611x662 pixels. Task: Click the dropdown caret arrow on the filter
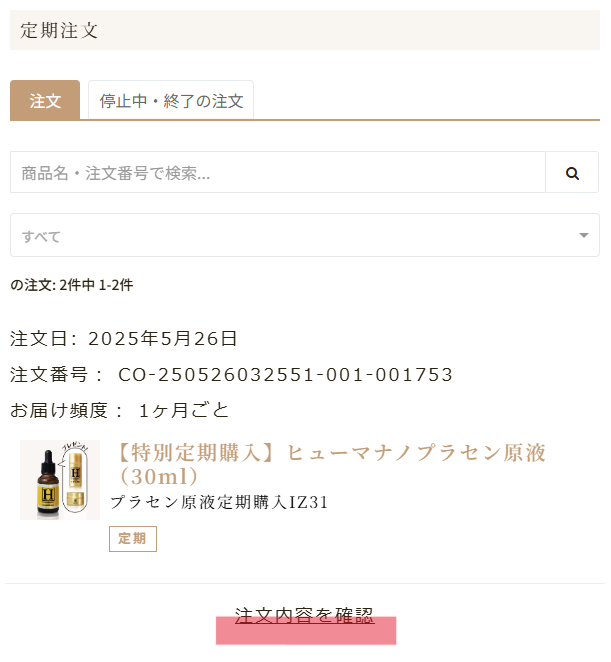point(583,236)
